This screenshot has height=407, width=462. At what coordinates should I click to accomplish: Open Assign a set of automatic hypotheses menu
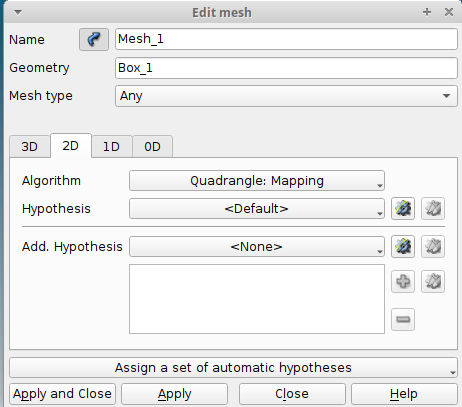(233, 368)
